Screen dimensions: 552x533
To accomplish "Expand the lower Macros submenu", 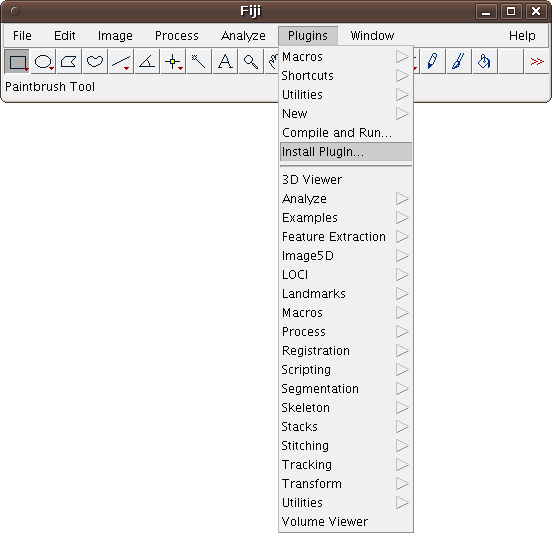I will [346, 313].
